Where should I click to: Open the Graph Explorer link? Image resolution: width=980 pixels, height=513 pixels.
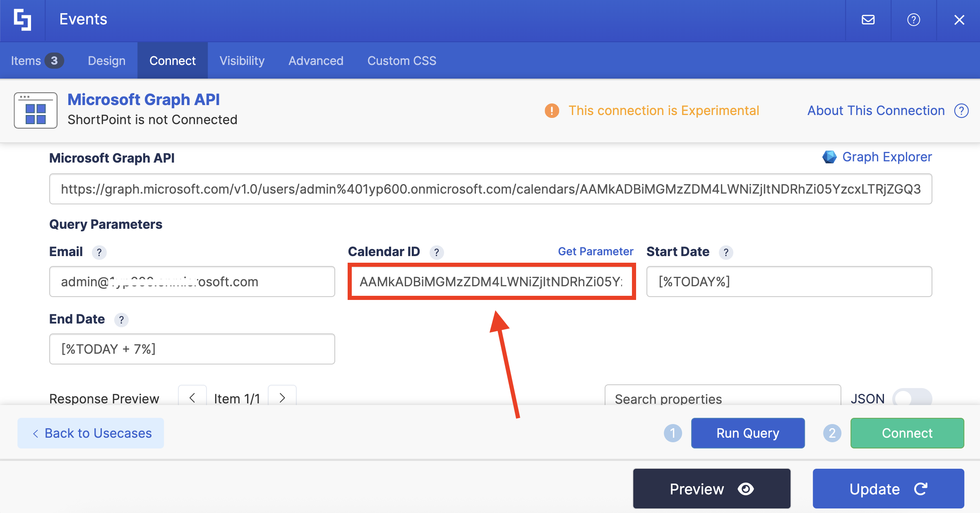click(x=886, y=157)
